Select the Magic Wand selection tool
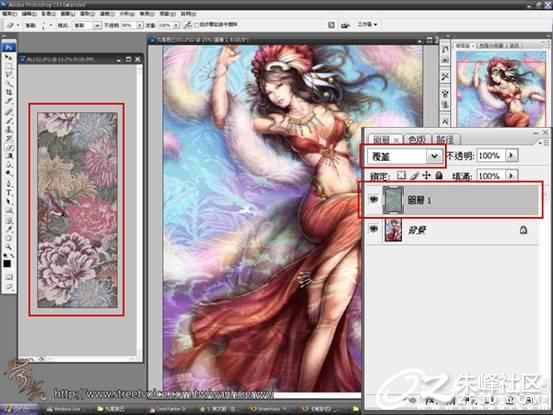Image resolution: width=553 pixels, height=415 pixels. pyautogui.click(x=8, y=84)
